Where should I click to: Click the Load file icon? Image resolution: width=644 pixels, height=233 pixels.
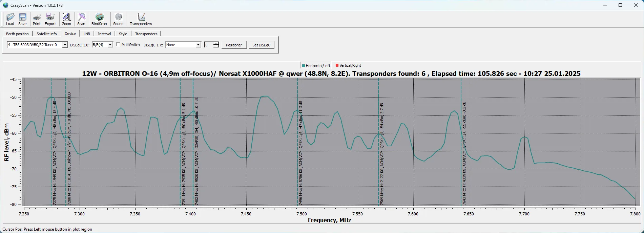[10, 19]
